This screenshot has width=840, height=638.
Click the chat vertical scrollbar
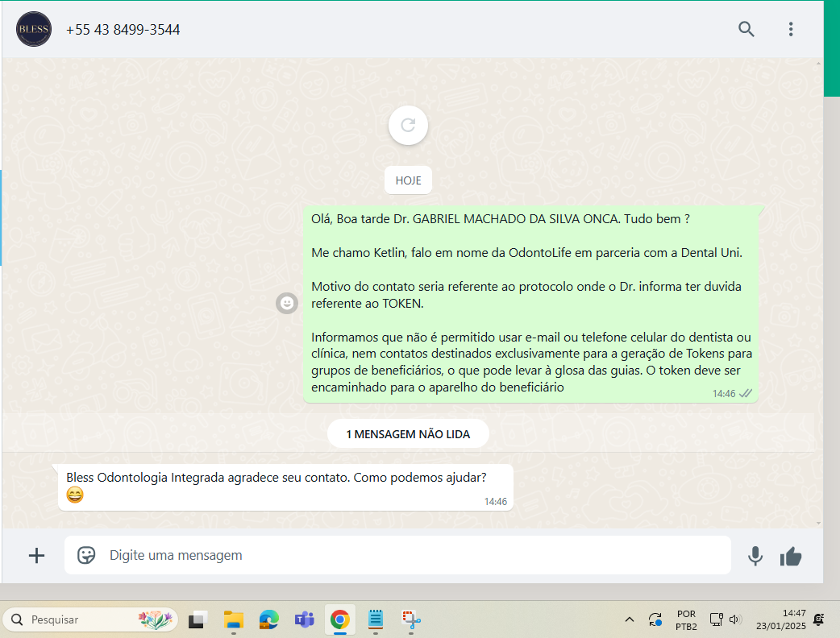tap(818, 292)
